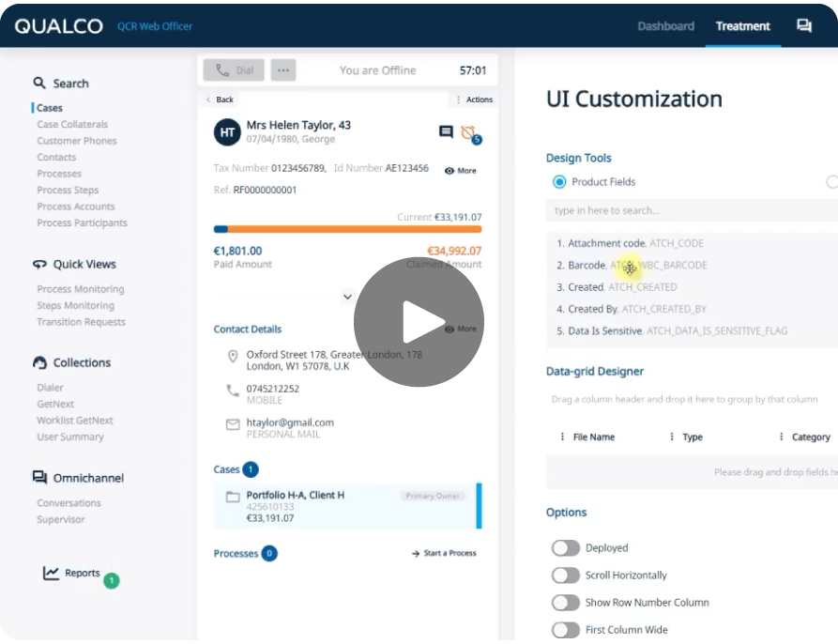Open Process Monitoring in Quick Views

[x=81, y=289]
